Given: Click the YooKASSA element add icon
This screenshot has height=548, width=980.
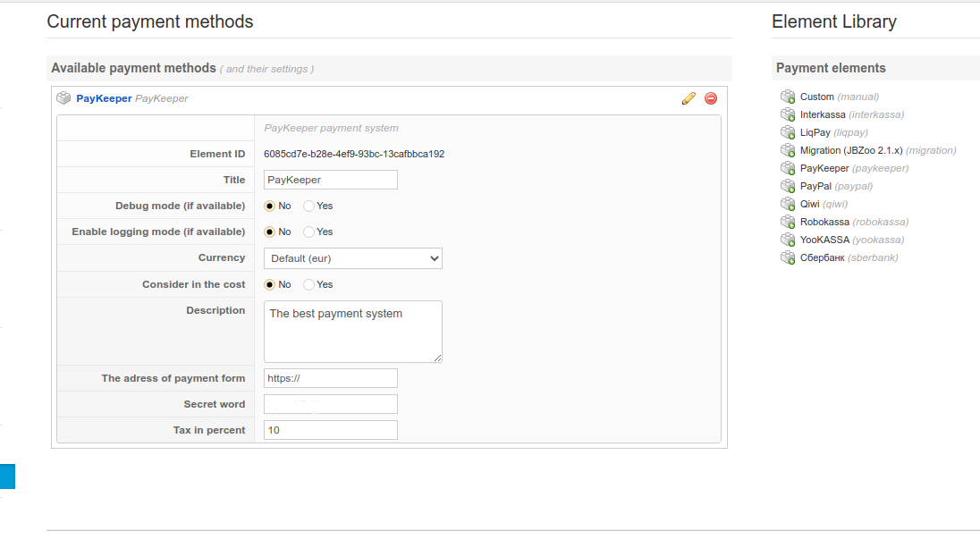Looking at the screenshot, I should 788,240.
